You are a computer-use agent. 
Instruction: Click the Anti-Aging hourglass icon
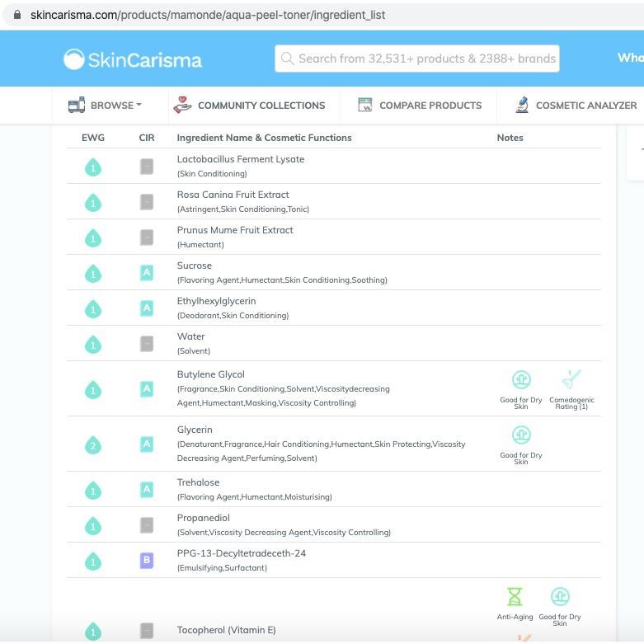[515, 596]
